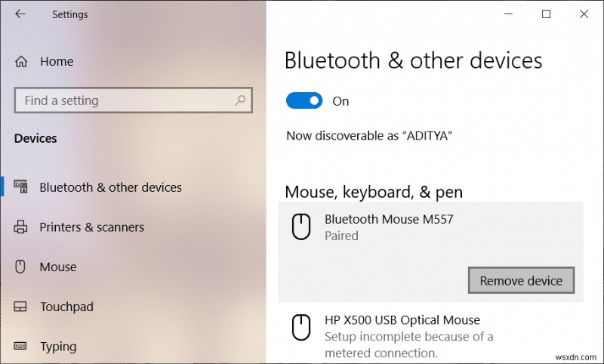Click the Typing keyboard icon
The image size is (604, 364).
point(21,347)
